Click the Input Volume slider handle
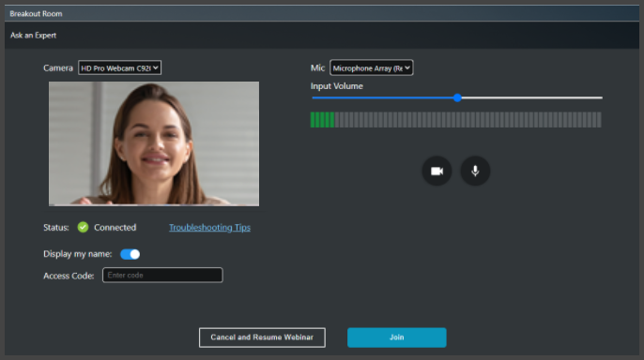Viewport: 644px width, 360px height. coord(457,97)
